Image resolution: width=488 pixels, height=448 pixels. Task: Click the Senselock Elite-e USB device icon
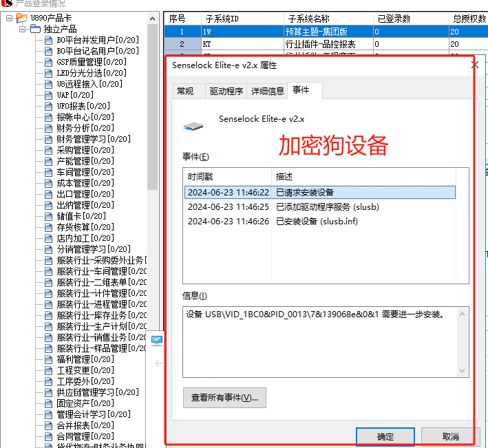click(193, 125)
